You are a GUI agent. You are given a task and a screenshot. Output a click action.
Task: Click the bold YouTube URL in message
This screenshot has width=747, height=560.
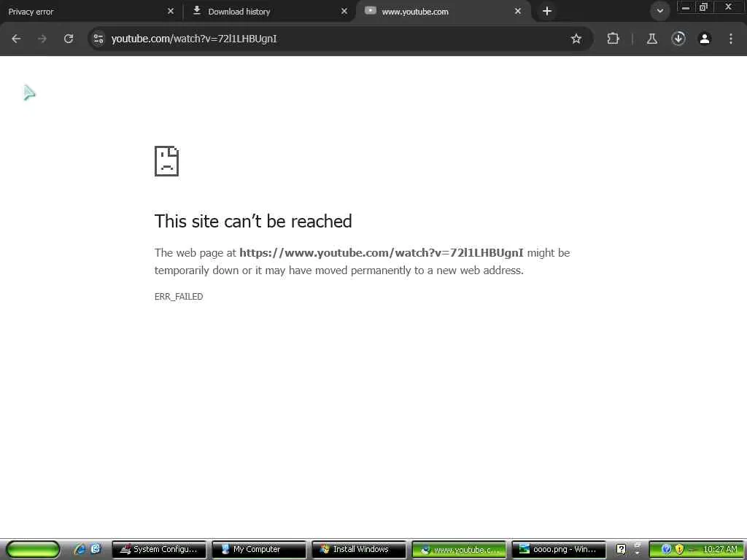381,253
